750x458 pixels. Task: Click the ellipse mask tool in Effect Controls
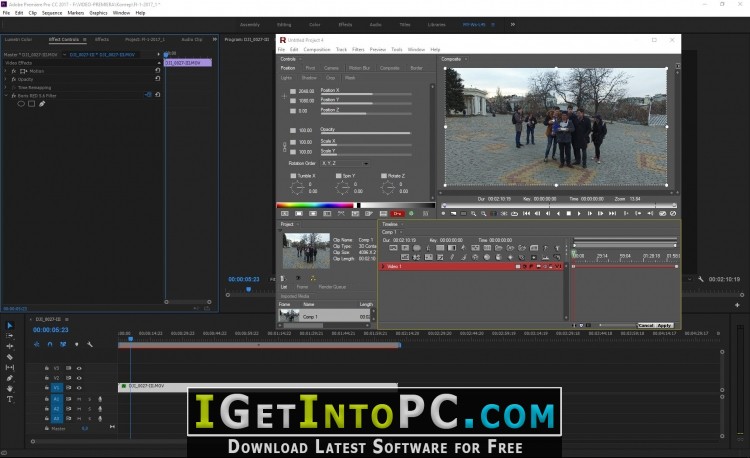pyautogui.click(x=21, y=104)
